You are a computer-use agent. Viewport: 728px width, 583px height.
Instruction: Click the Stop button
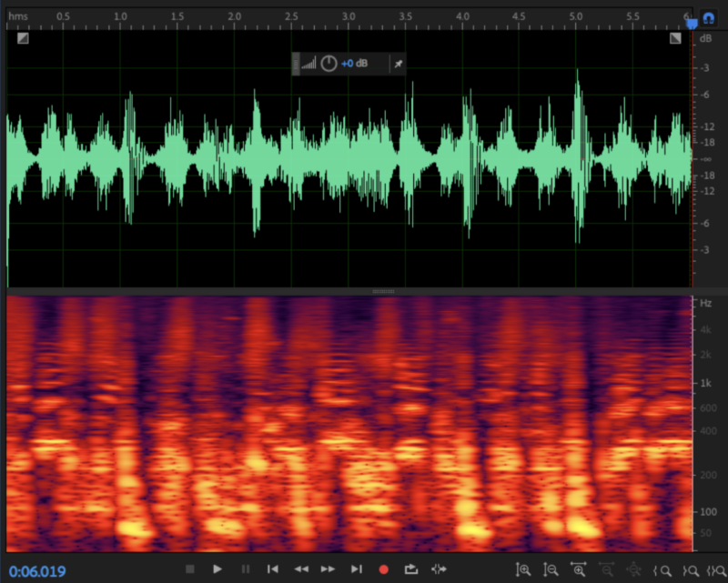(x=189, y=569)
